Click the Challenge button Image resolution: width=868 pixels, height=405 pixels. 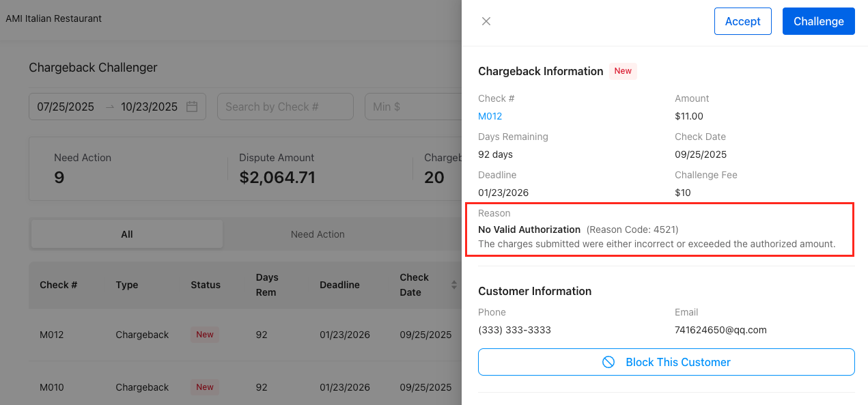click(x=818, y=21)
